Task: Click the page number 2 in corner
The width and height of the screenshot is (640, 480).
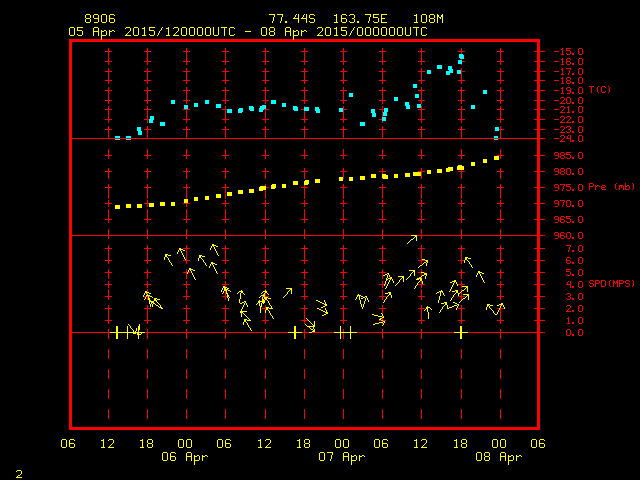Action: coord(19,474)
